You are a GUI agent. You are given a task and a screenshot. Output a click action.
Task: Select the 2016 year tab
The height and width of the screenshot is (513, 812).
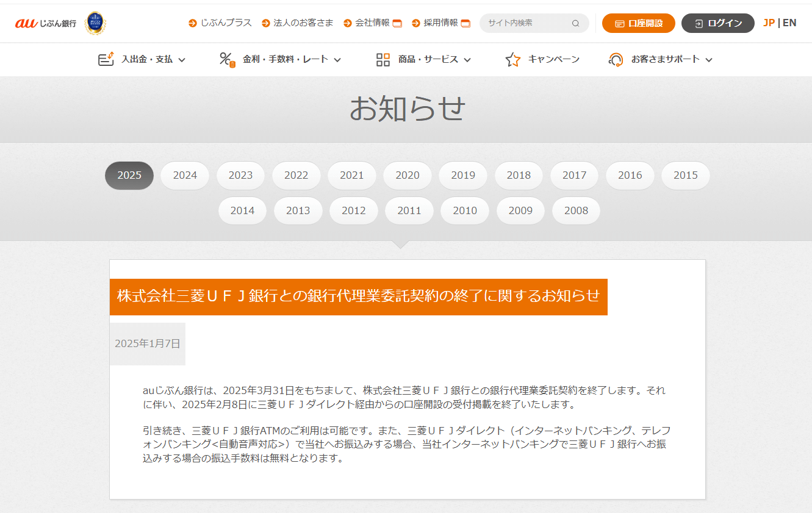coord(630,175)
